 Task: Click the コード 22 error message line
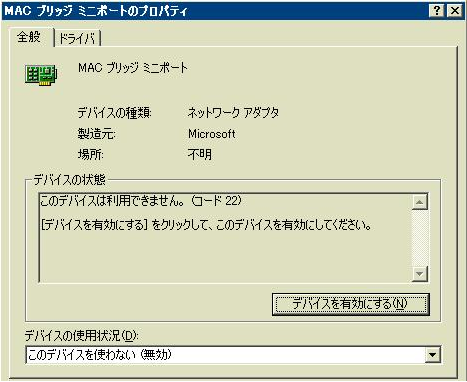pyautogui.click(x=140, y=201)
